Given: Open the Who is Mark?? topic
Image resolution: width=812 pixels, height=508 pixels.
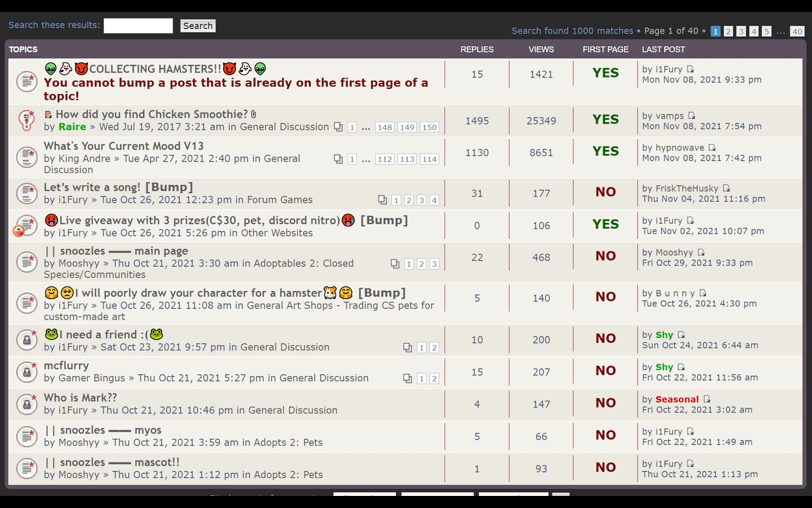Looking at the screenshot, I should click(x=80, y=398).
